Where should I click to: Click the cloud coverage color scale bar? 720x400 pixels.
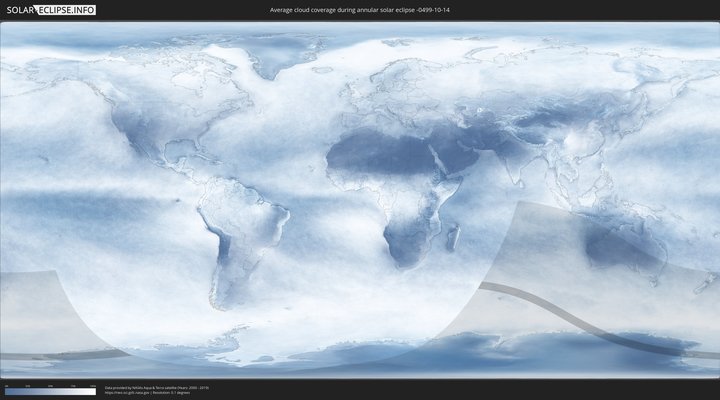coord(51,392)
